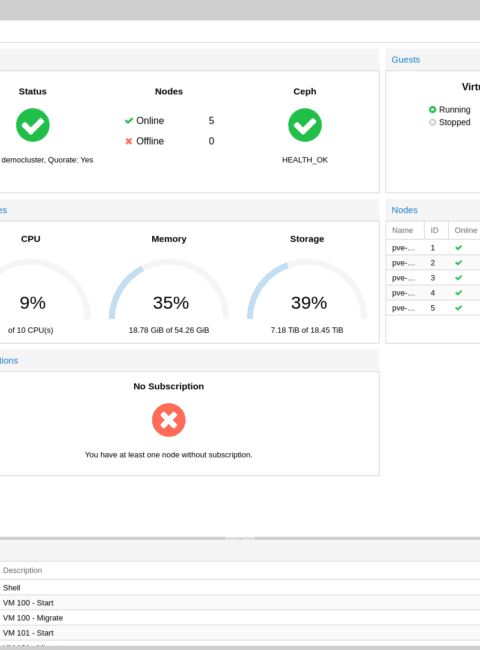Click the No Subscription heading
This screenshot has height=650, width=480.
tap(169, 386)
